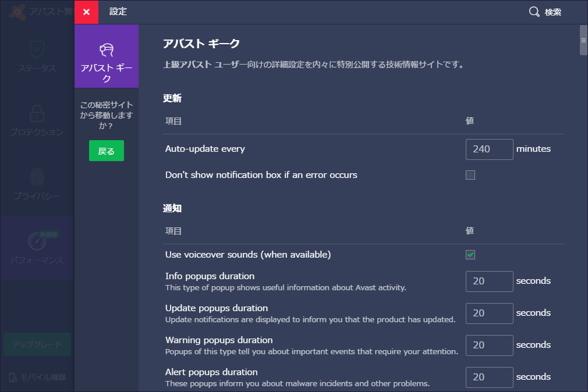The width and height of the screenshot is (588, 392).
Task: Click the Avast Geek glasses icon
Action: tap(106, 49)
